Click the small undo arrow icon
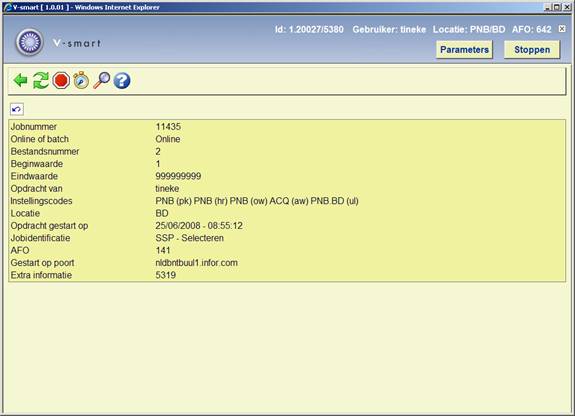The image size is (575, 416). pyautogui.click(x=17, y=109)
